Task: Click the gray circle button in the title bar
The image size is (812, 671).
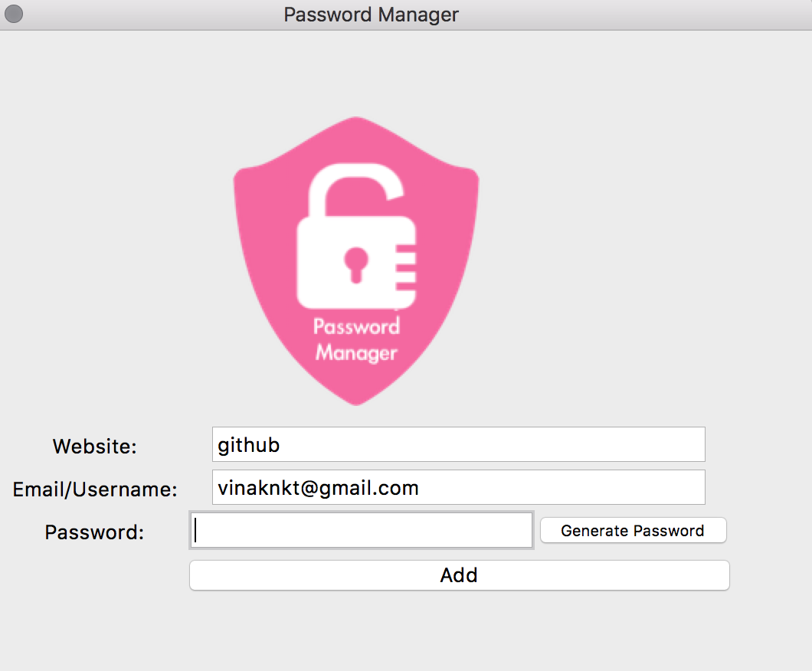Action: click(14, 14)
